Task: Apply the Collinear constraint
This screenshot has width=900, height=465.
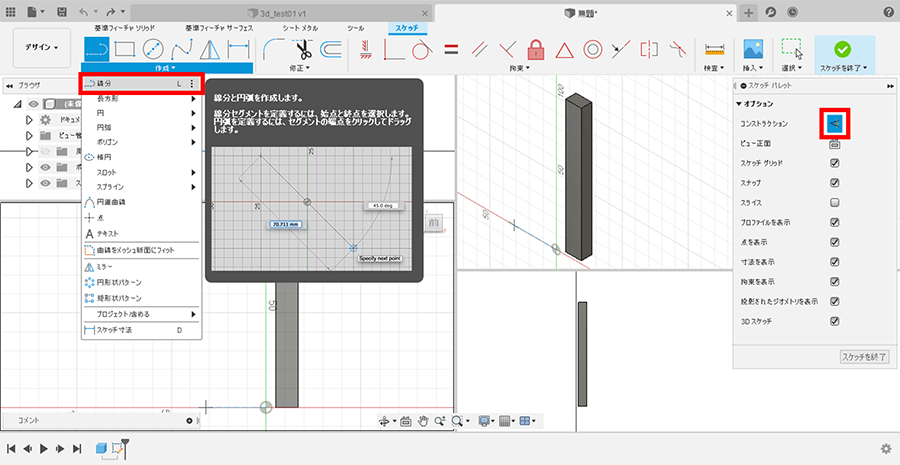Action: 619,49
